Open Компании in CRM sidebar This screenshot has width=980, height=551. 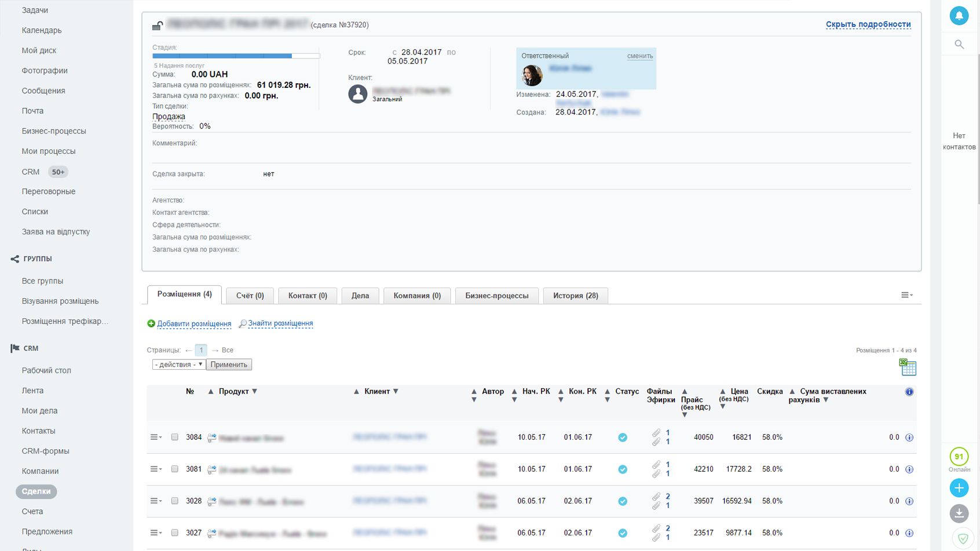click(x=40, y=471)
